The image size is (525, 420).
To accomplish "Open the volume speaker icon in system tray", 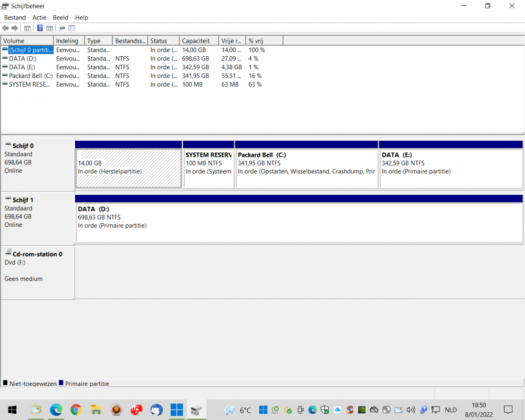I will 411,409.
